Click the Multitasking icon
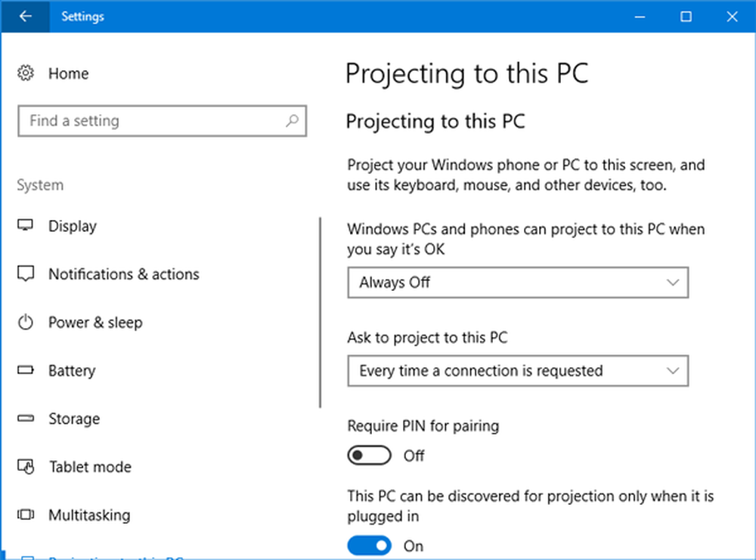The height and width of the screenshot is (560, 756). point(26,515)
